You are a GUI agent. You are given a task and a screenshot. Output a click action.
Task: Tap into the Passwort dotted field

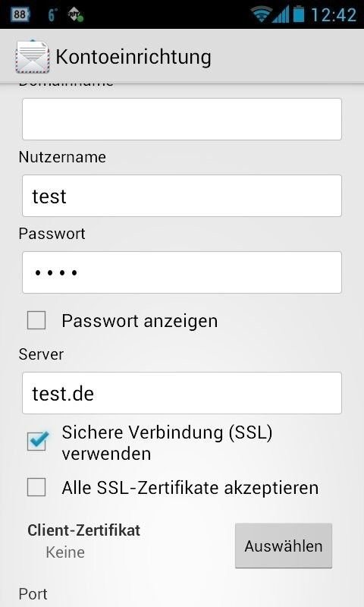(x=182, y=272)
